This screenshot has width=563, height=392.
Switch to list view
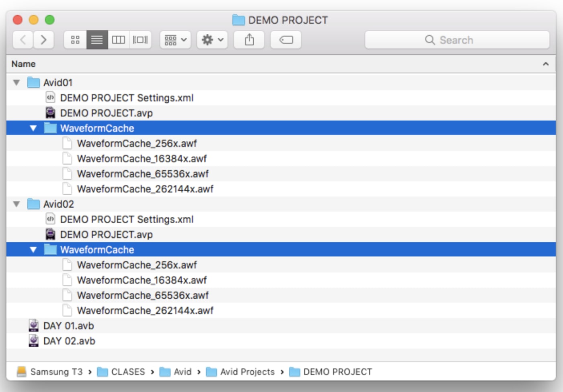[97, 40]
